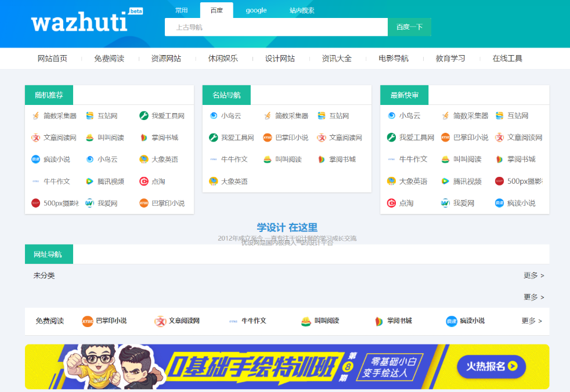Click the 大象英语 icon in the 随机推荐 panel
This screenshot has height=392, width=570.
tap(144, 159)
